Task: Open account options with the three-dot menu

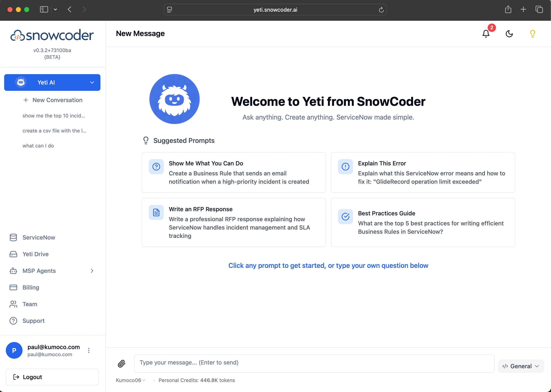Action: tap(89, 350)
